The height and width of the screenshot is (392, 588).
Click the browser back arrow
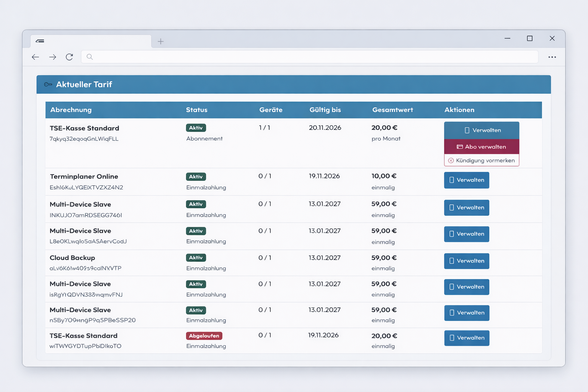pos(36,57)
